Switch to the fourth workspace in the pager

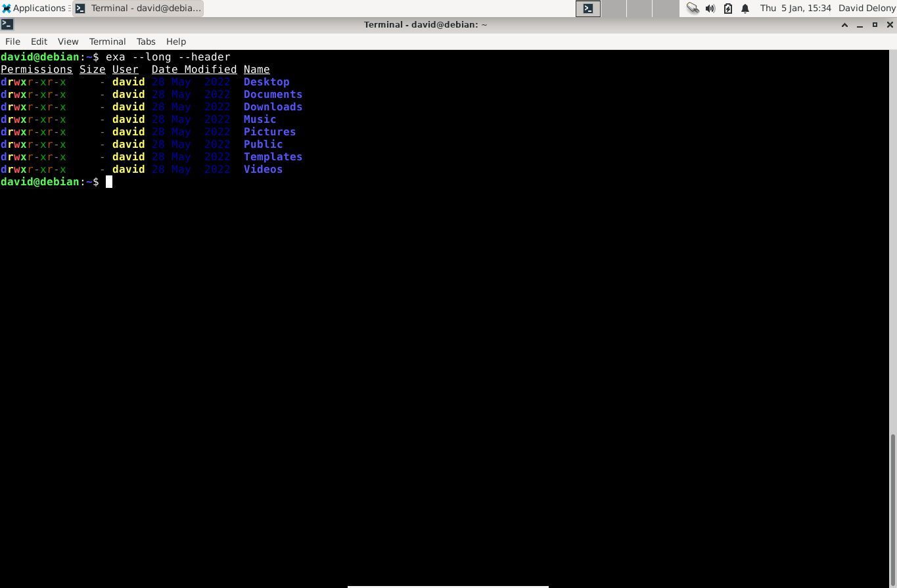[x=666, y=9]
